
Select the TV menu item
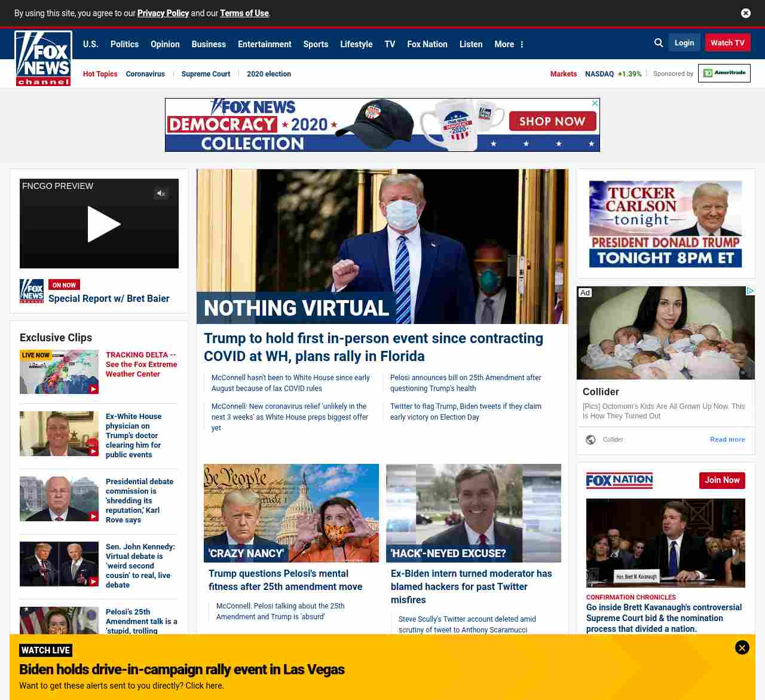coord(390,44)
